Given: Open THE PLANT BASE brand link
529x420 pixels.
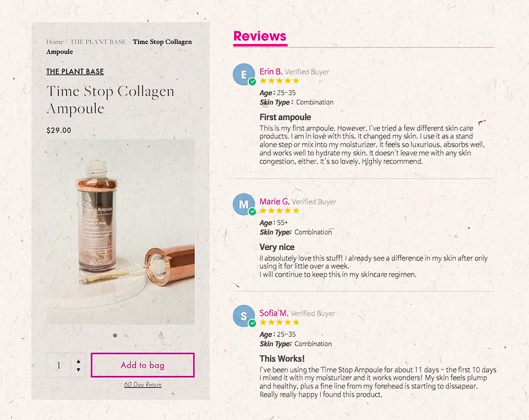Looking at the screenshot, I should [75, 72].
